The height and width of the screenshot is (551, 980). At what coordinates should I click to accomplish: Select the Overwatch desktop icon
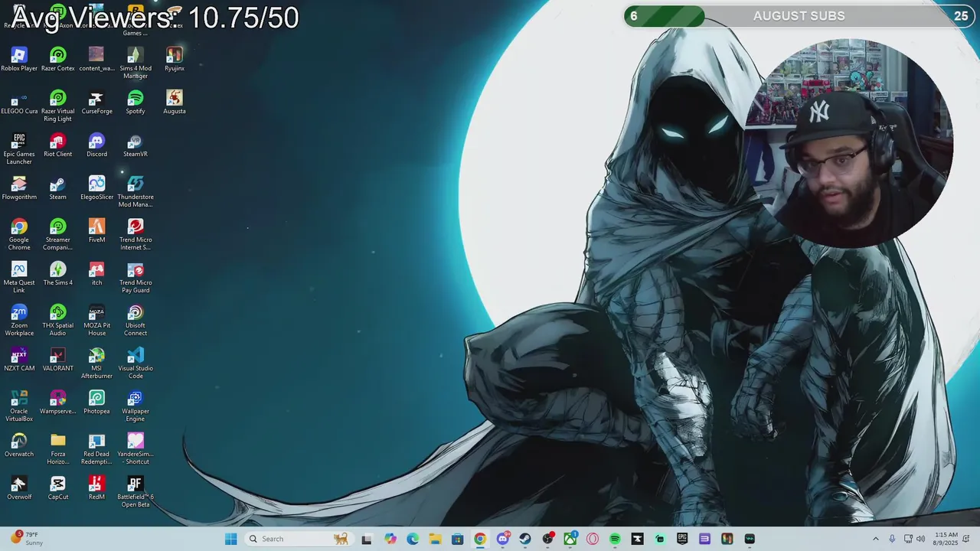click(x=19, y=445)
